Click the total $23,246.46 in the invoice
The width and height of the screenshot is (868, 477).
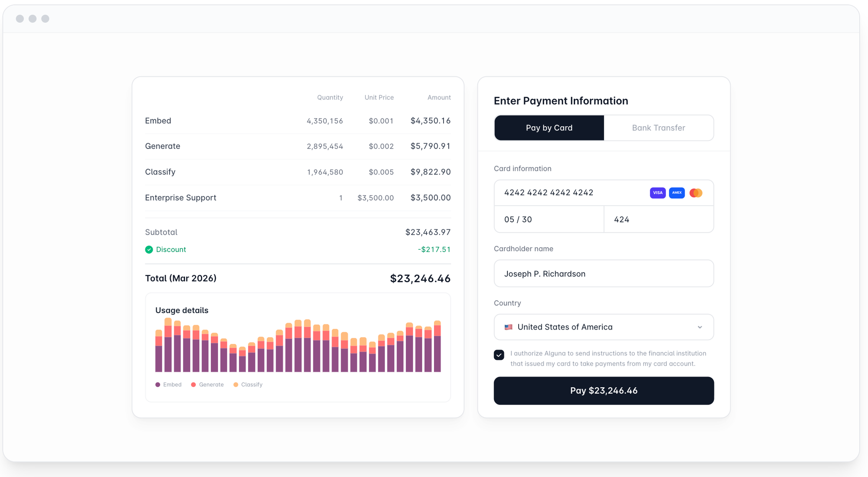[x=420, y=279]
